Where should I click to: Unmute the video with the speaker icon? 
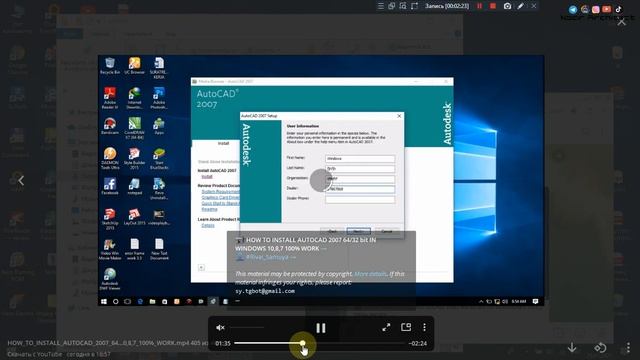[220, 327]
